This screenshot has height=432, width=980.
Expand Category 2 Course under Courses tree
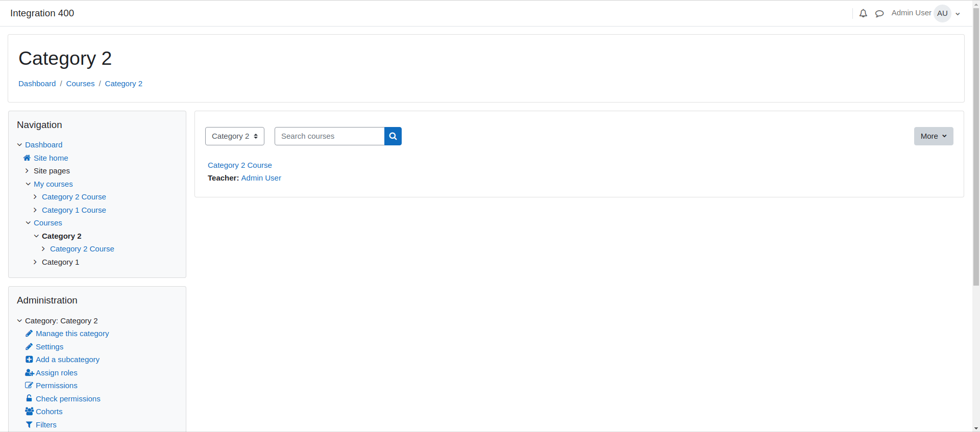pos(43,249)
